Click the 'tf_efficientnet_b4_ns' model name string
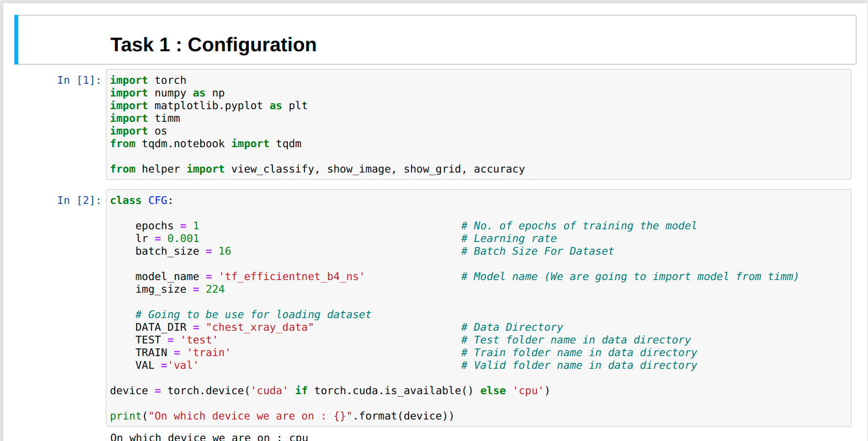Viewport: 868px width, 441px height. pyautogui.click(x=292, y=277)
